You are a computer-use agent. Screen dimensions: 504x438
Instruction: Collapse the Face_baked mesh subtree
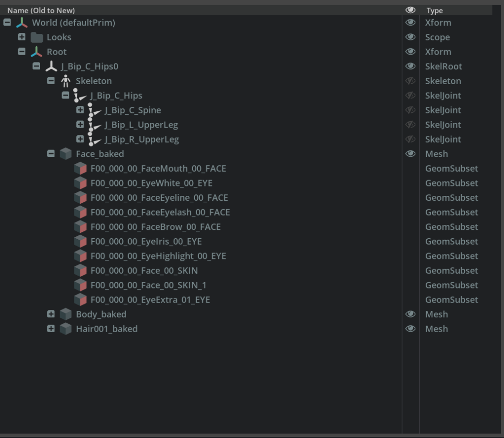51,154
